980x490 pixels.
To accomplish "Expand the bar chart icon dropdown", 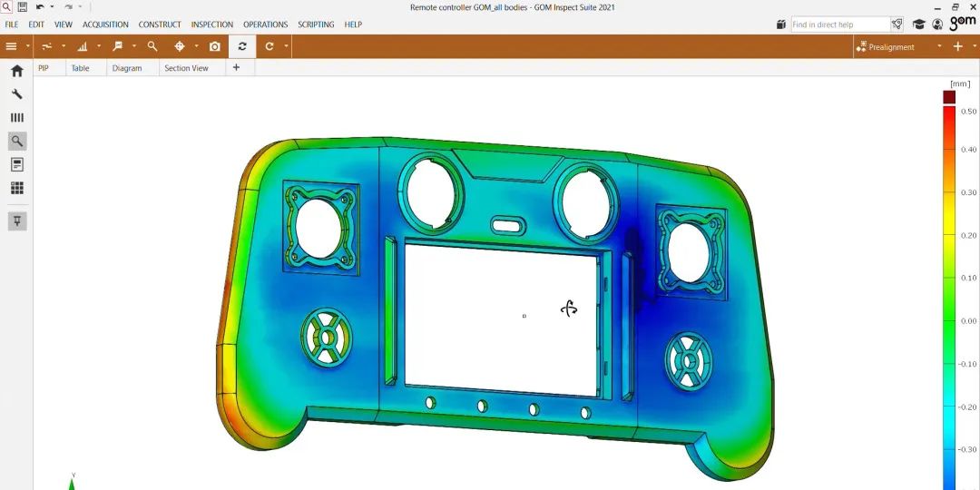I will [x=99, y=46].
